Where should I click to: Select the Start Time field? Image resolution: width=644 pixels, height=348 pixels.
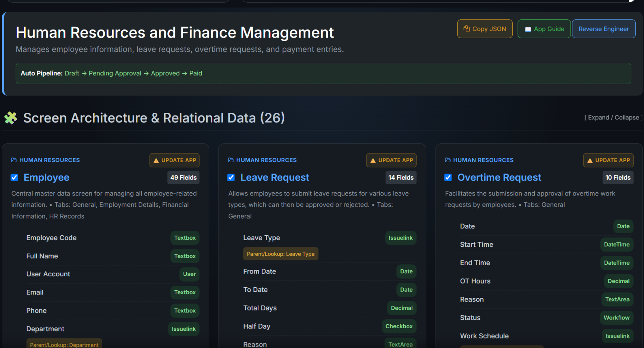click(x=547, y=245)
